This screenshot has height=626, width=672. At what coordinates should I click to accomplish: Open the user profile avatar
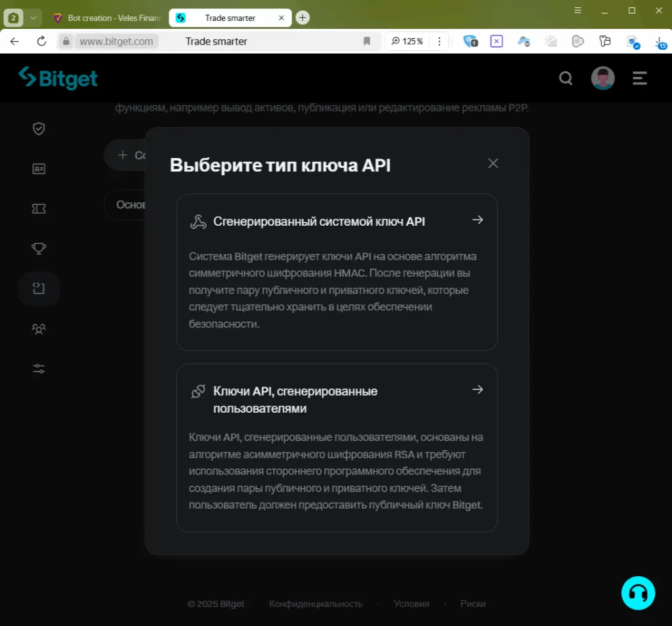(x=602, y=78)
